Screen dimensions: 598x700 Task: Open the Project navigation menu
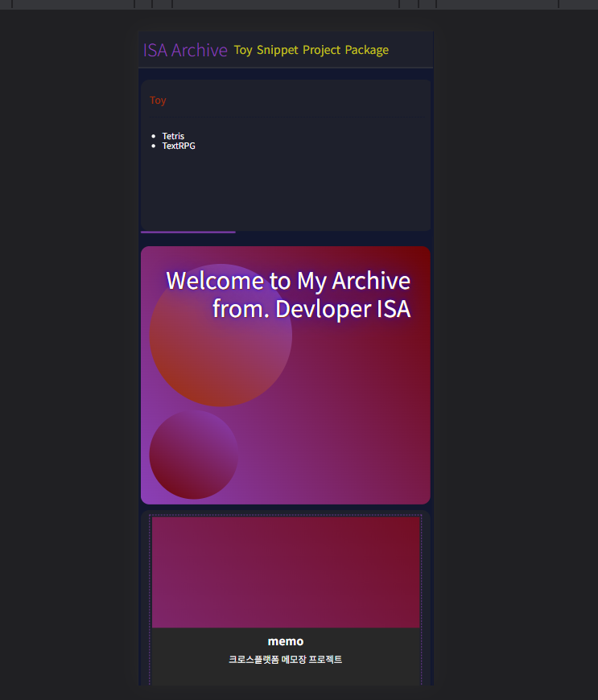(x=322, y=50)
